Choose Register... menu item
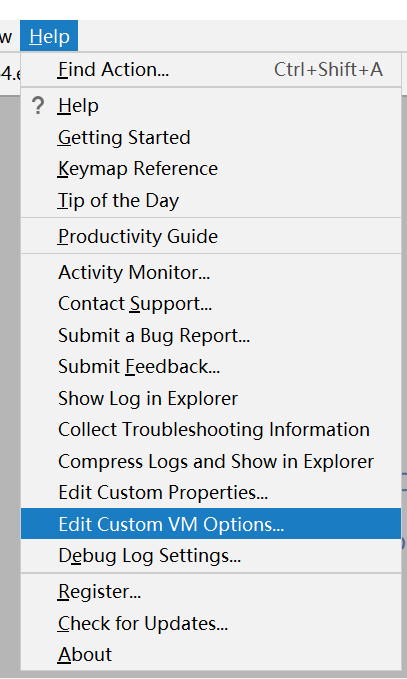Viewport: 407px width, 679px height. coord(211,592)
